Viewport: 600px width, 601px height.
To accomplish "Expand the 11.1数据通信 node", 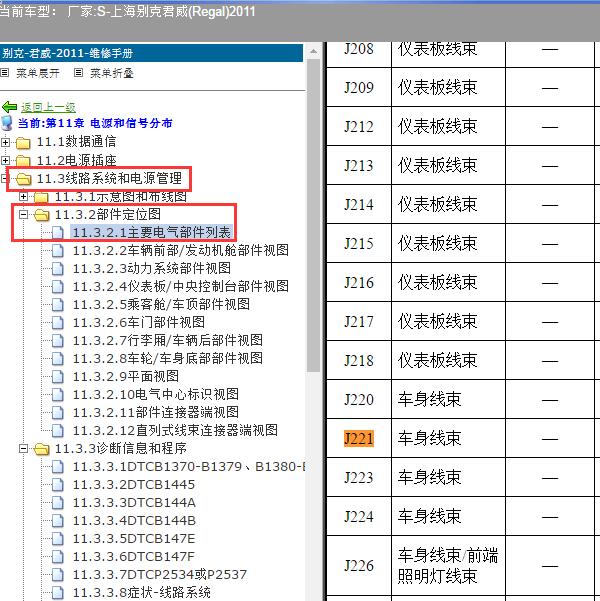I will tap(5, 142).
